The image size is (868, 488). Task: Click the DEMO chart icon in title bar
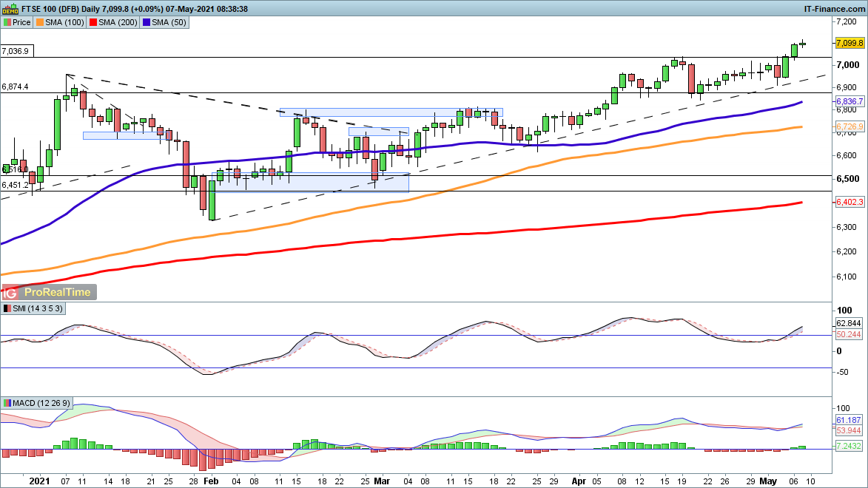[x=10, y=8]
